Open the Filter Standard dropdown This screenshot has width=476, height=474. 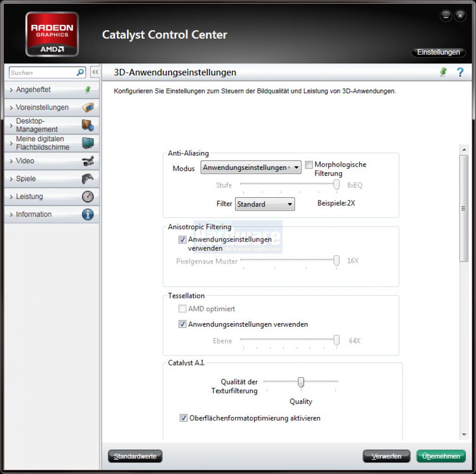click(265, 204)
